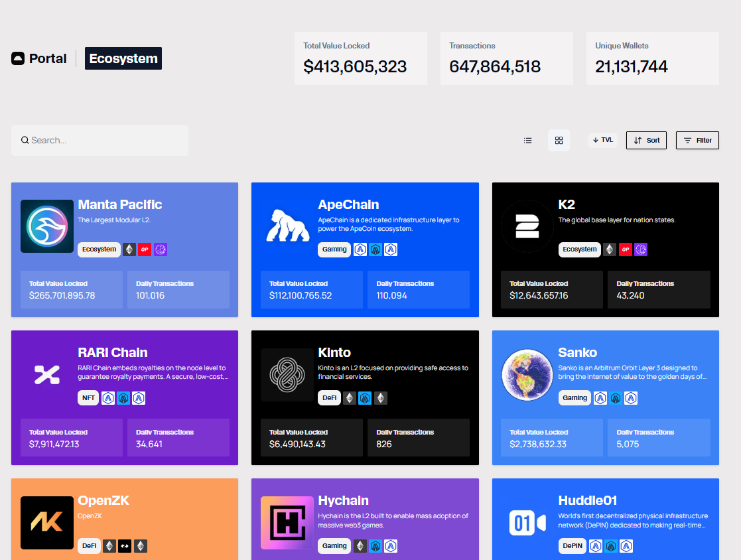The image size is (741, 560).
Task: Click Ethereum icon on K2 card
Action: [610, 249]
